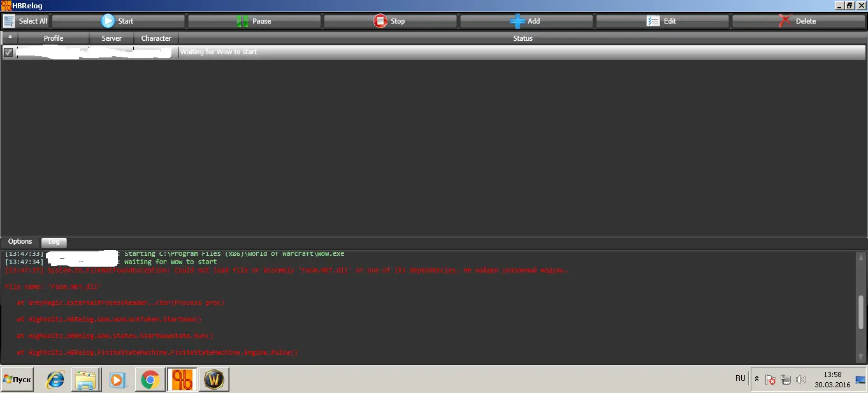Screen dimensions: 868x393
Task: Open the volume control in system tray
Action: pos(801,380)
